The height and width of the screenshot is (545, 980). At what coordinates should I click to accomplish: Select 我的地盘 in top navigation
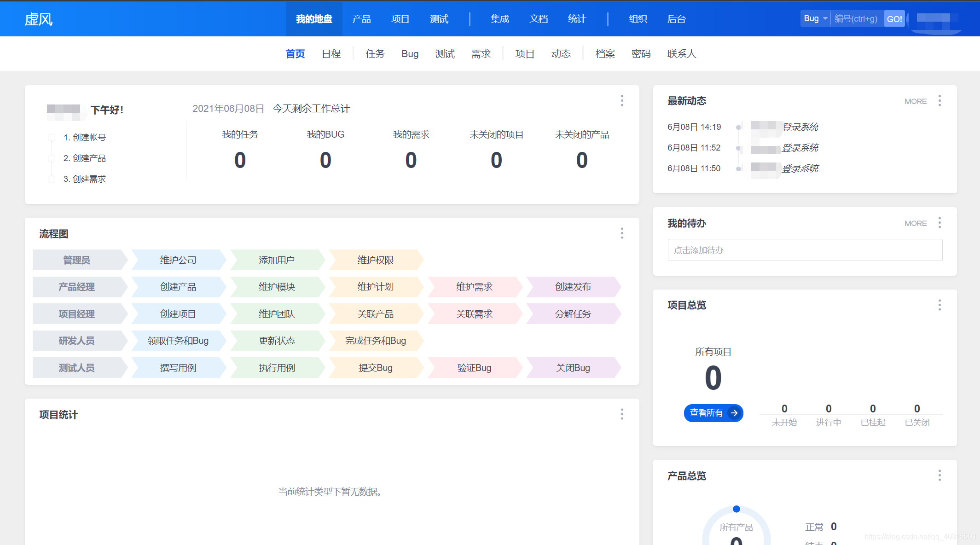pos(314,19)
